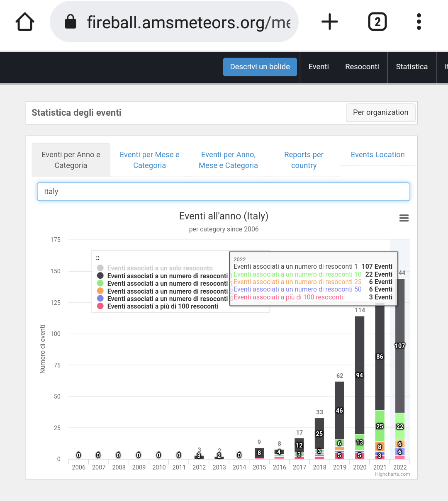Open the Italy country selector dropdown
The image size is (448, 501).
pos(223,192)
